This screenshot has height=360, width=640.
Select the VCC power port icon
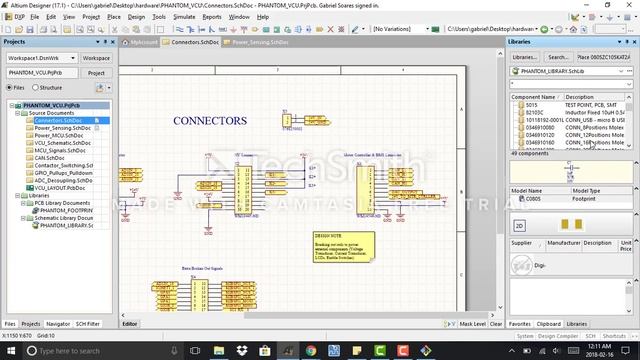(x=244, y=29)
